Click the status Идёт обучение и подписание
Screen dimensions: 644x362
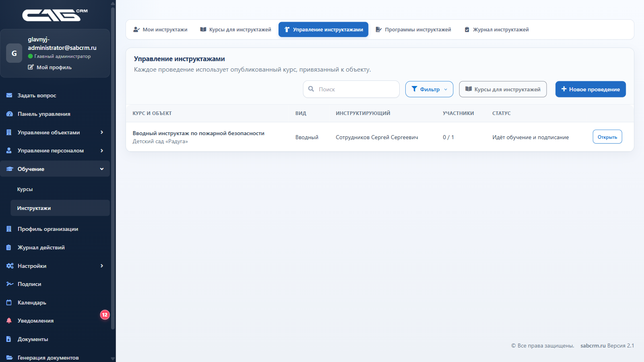pyautogui.click(x=530, y=137)
